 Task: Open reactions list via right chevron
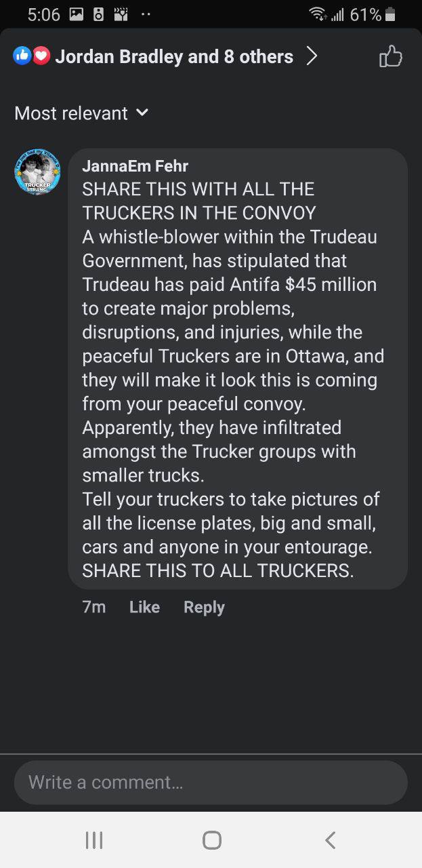(x=311, y=56)
